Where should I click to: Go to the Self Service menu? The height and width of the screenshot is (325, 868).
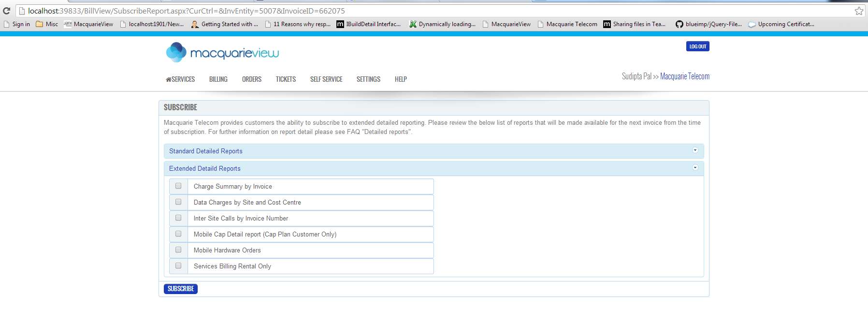326,79
